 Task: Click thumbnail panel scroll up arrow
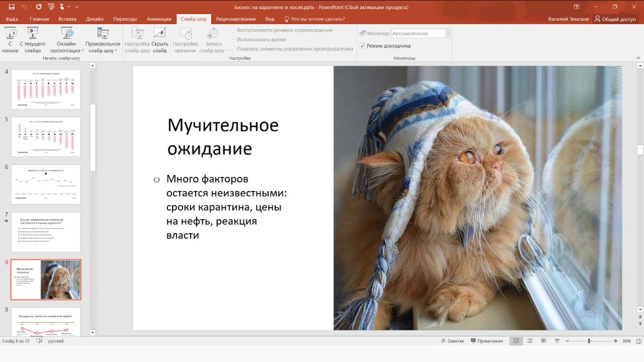(x=93, y=65)
